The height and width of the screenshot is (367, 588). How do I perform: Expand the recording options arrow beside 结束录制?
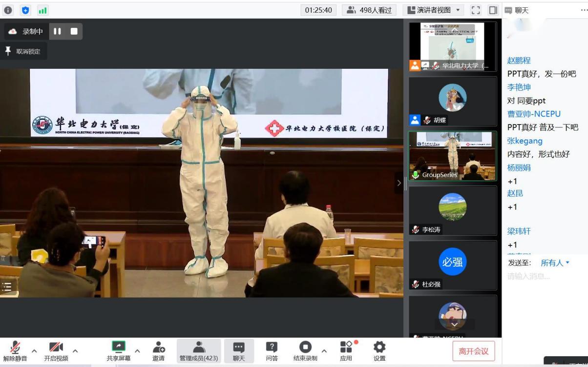[x=324, y=350]
